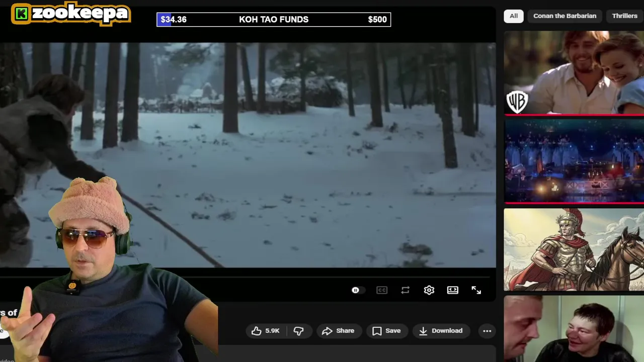The height and width of the screenshot is (362, 644).
Task: Open the Roman soldier with horse thumbnail
Action: tap(574, 249)
